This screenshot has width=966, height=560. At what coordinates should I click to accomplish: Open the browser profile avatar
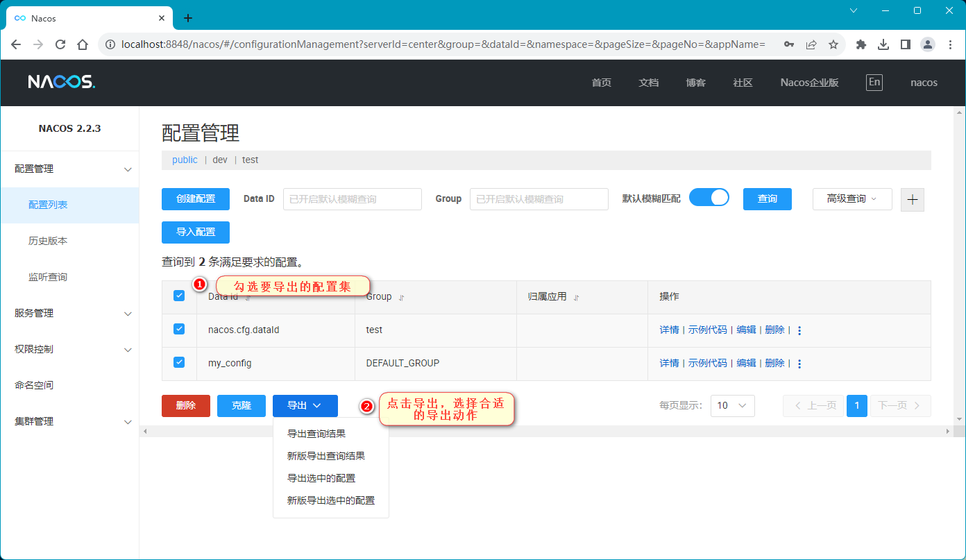928,44
